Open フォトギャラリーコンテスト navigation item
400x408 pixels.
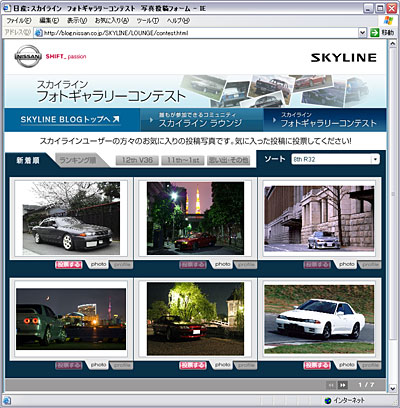(x=325, y=120)
